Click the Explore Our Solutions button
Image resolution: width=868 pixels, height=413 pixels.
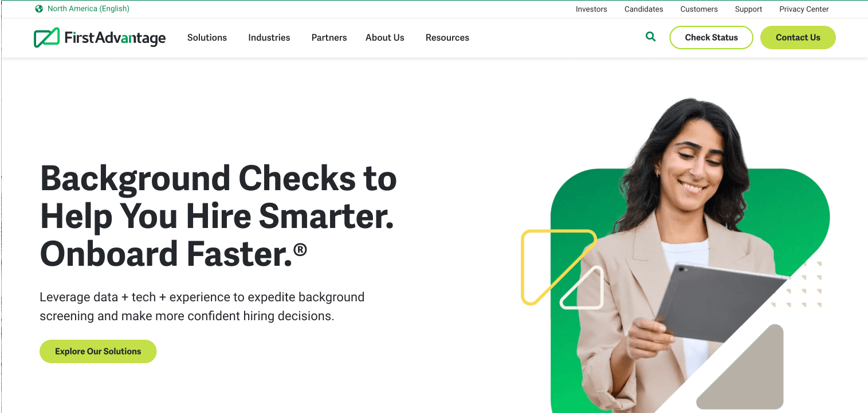click(x=98, y=351)
